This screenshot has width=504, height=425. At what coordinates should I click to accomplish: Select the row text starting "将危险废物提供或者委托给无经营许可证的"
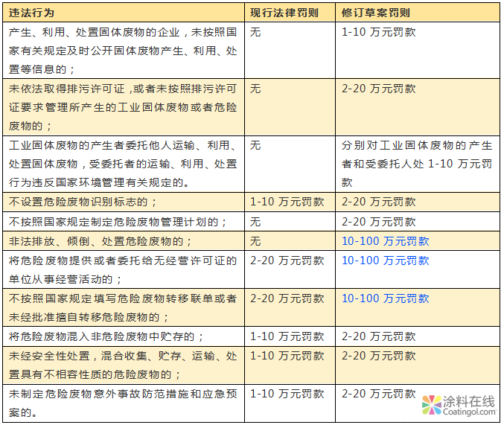(123, 269)
